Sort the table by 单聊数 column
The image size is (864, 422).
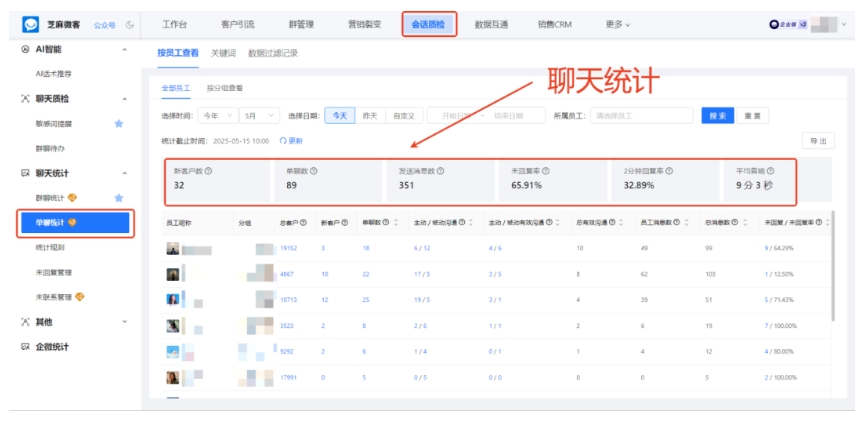396,223
